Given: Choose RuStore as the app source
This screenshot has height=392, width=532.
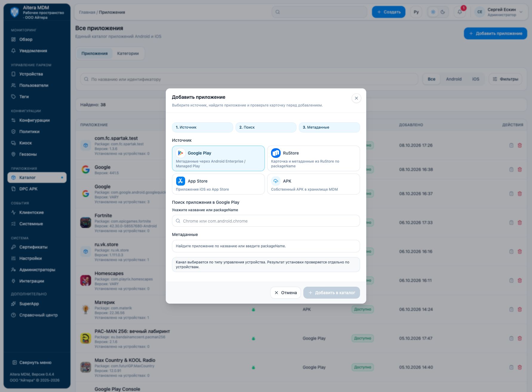Looking at the screenshot, I should 313,158.
